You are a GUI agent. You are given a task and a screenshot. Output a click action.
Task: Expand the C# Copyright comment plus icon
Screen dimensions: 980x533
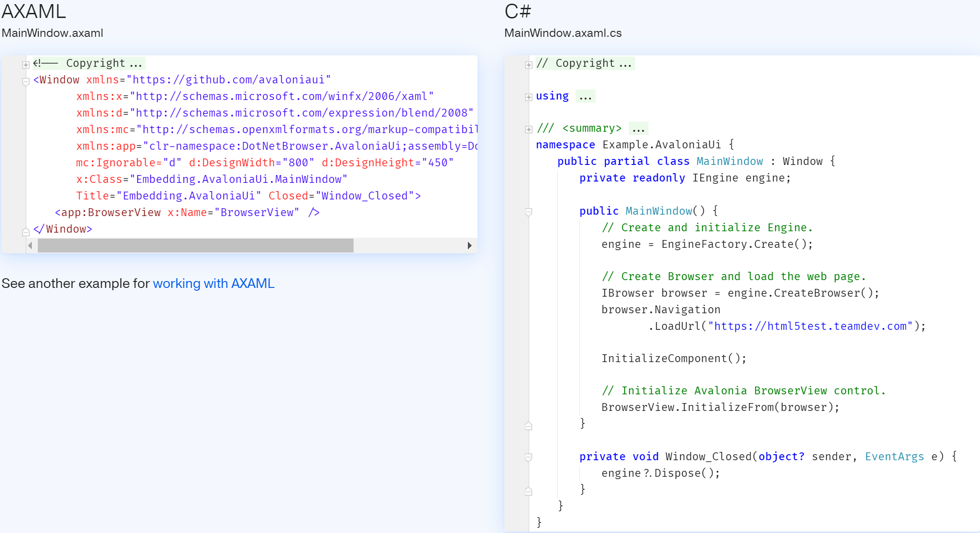tap(529, 65)
